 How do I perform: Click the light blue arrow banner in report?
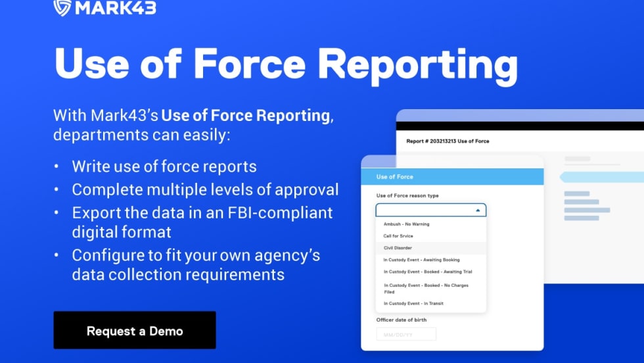(601, 177)
